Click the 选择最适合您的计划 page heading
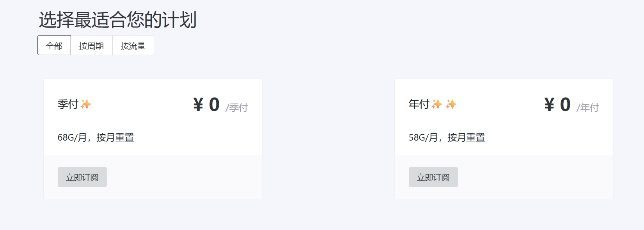Viewport: 644px width, 230px height. point(117,20)
